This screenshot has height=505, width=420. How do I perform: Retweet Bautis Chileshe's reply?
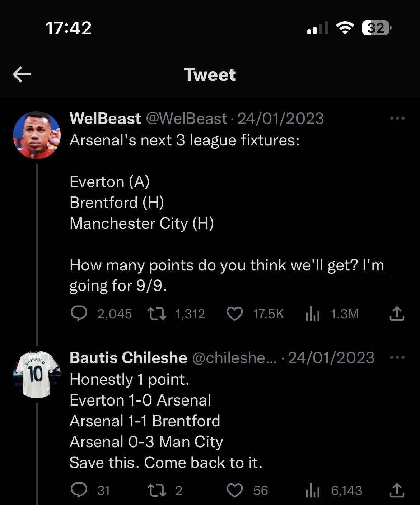click(x=157, y=490)
